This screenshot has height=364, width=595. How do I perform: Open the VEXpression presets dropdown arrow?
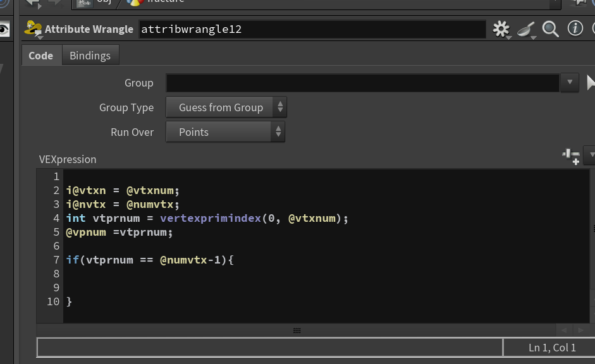(590, 155)
